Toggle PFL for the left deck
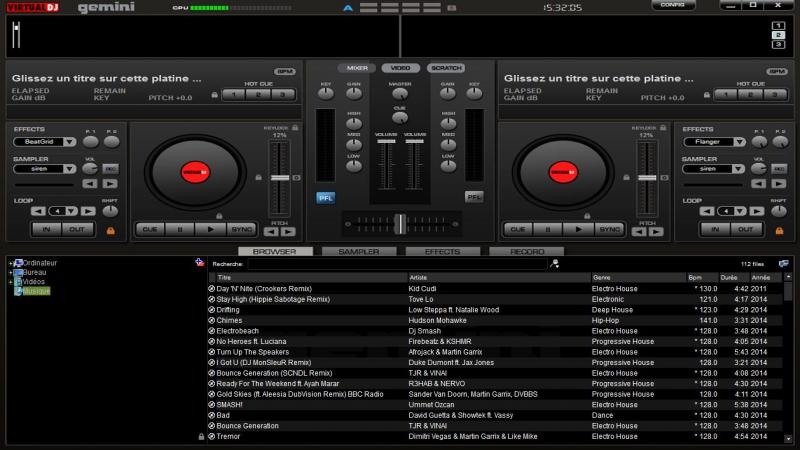Viewport: 800px width, 450px height. tap(326, 197)
